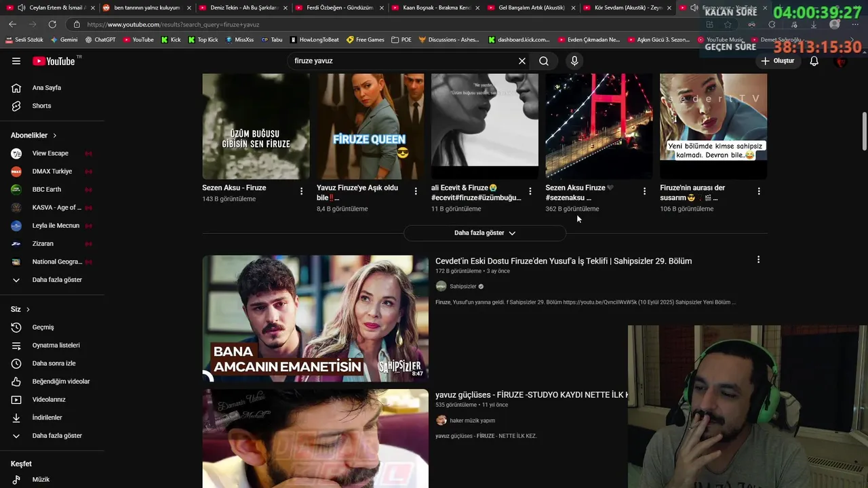Open Cevdet'in Eski Dostu Firuze'den video title

coord(564,261)
